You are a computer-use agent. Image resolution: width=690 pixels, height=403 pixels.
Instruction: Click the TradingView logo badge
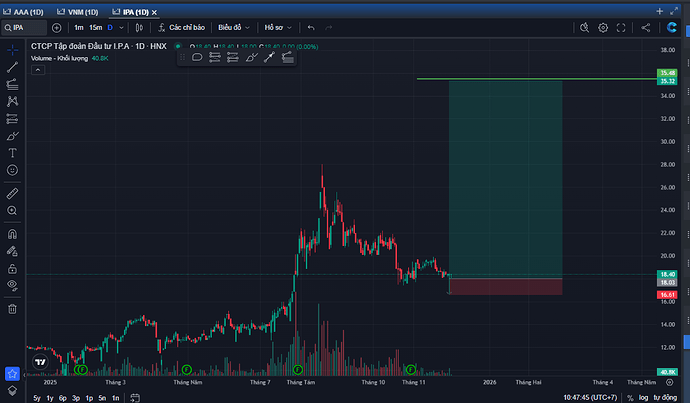tap(40, 362)
